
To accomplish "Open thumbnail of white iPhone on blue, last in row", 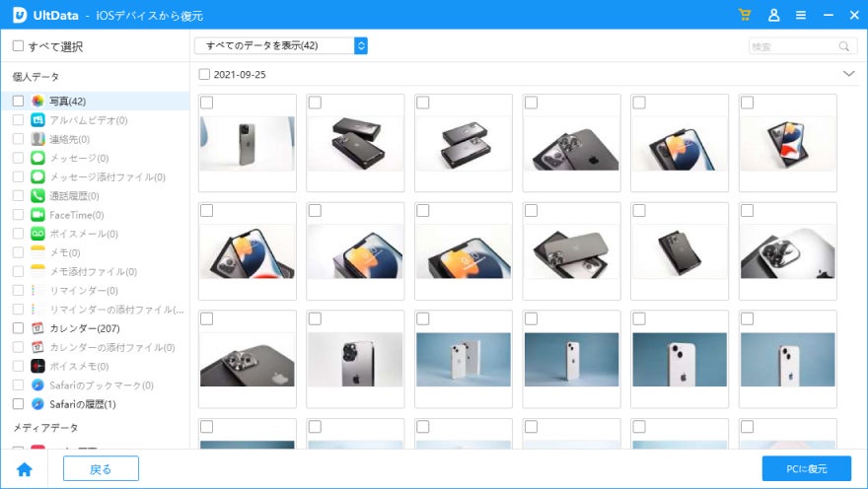I will coord(788,360).
